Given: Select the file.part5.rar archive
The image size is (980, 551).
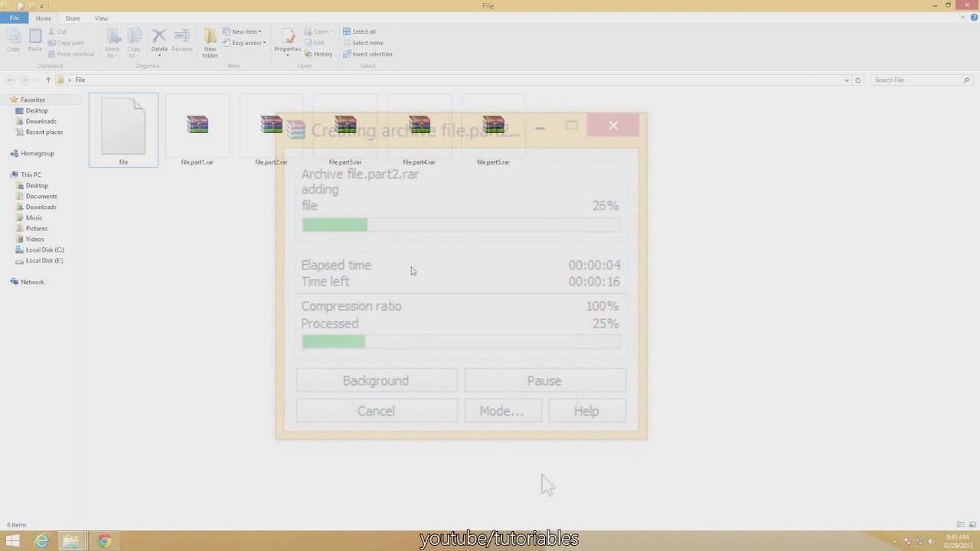Looking at the screenshot, I should (x=493, y=130).
